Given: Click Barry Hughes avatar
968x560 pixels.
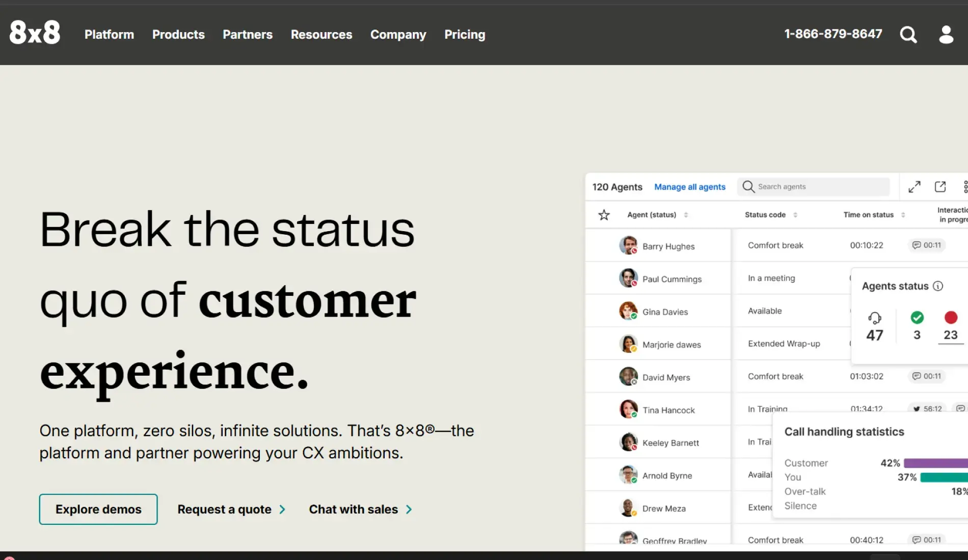Looking at the screenshot, I should (628, 245).
